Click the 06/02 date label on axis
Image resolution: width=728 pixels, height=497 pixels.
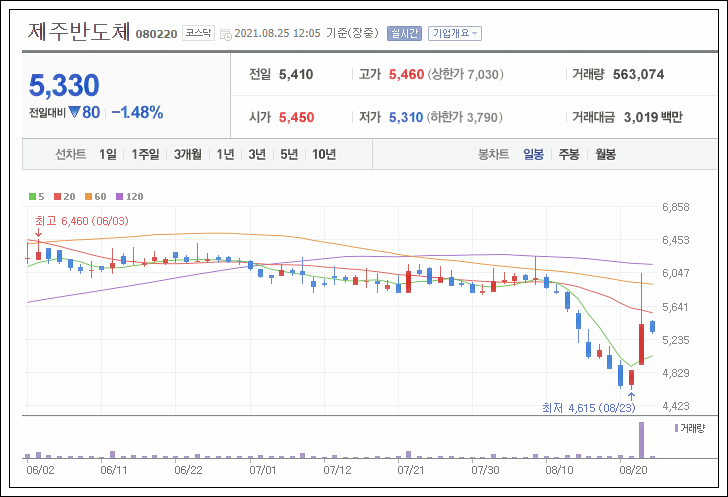[x=40, y=470]
